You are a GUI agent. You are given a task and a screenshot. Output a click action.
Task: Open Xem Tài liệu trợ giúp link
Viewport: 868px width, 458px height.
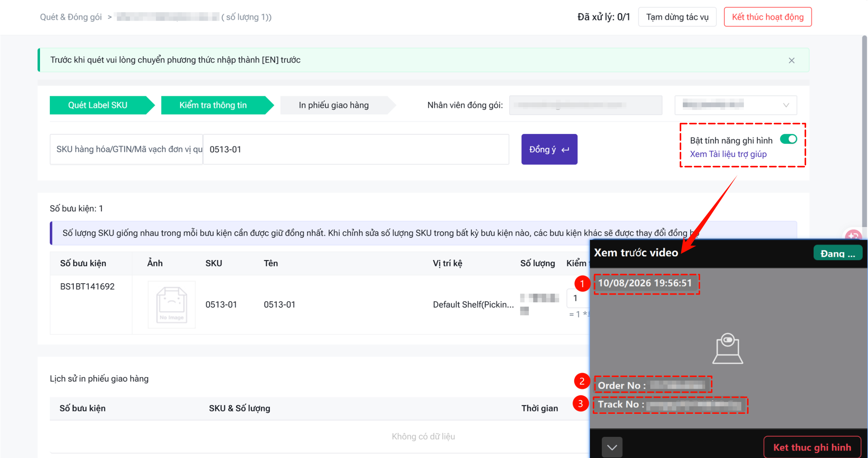(x=728, y=154)
